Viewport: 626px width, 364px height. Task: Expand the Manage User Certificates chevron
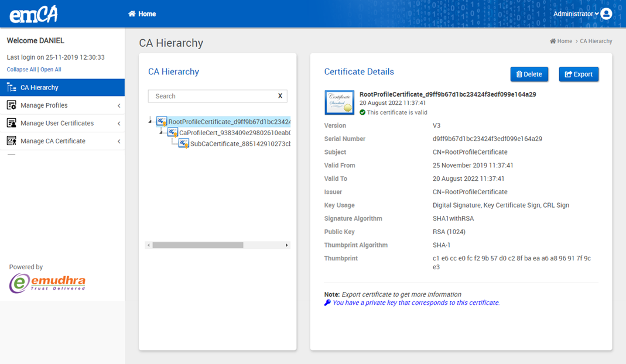coord(119,123)
